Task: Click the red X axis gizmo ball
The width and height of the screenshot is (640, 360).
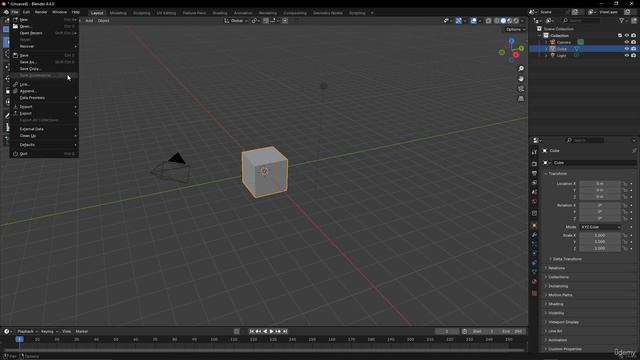Action: click(516, 55)
